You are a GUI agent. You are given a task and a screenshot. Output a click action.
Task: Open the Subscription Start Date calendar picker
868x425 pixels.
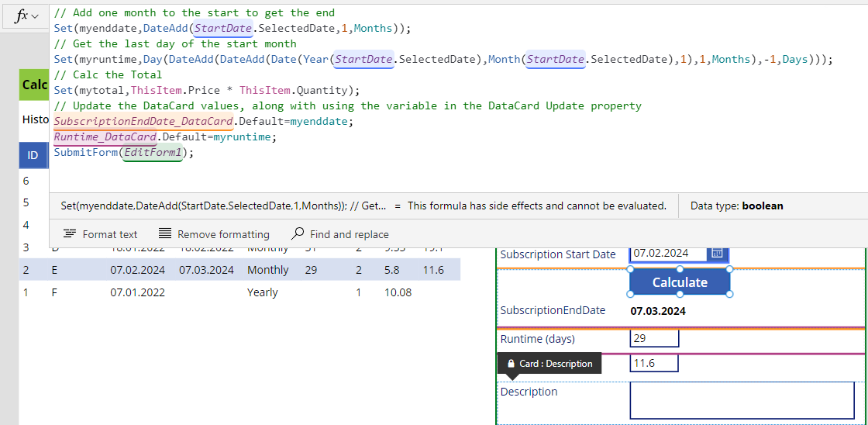718,253
